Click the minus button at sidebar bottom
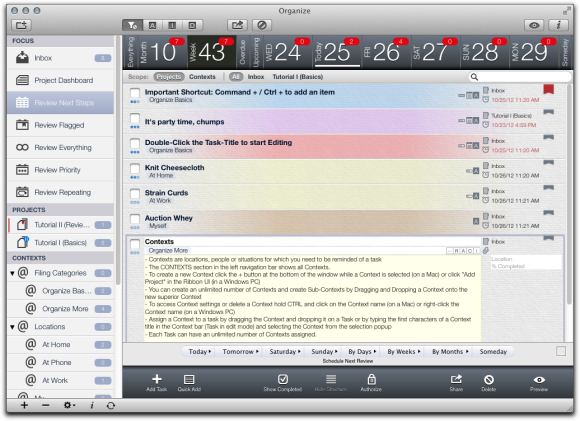This screenshot has height=421, width=580. (45, 405)
